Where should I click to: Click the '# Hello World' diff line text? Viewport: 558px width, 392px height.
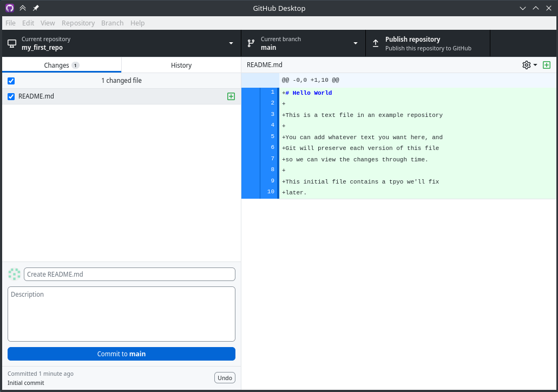pos(307,93)
